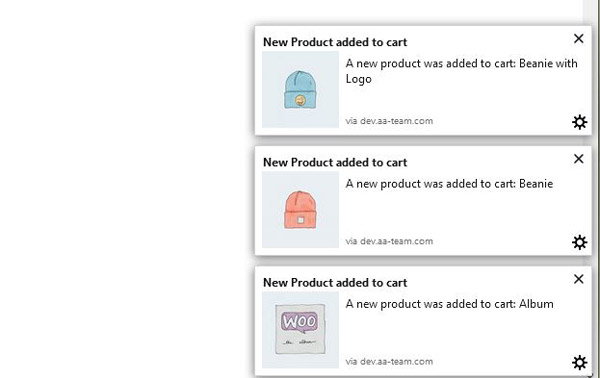600x378 pixels.
Task: Click the red beanie product thumbnail
Action: tap(300, 210)
